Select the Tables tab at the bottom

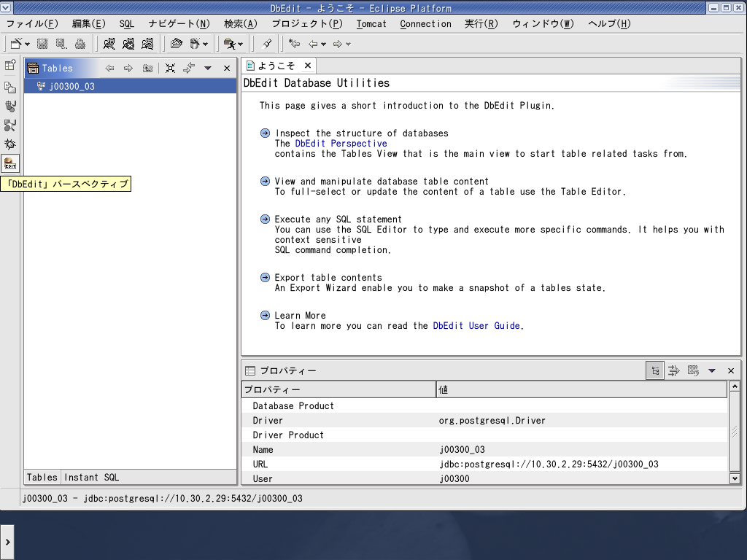point(42,477)
